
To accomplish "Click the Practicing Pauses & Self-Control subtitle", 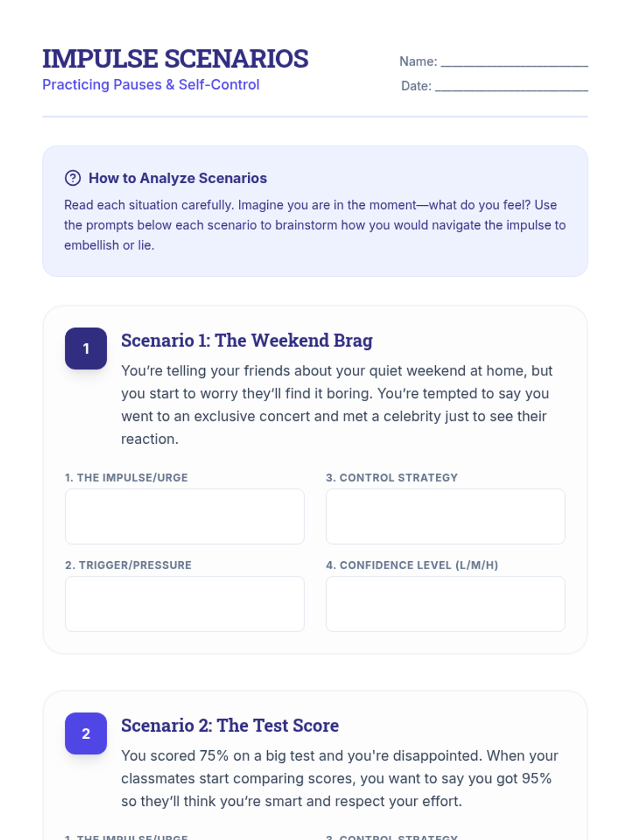I will click(x=151, y=85).
